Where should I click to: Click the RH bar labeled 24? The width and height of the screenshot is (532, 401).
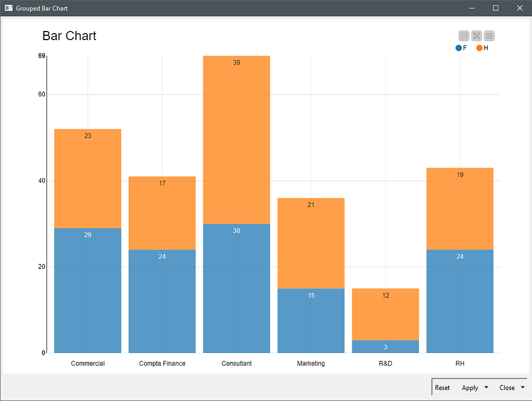pos(459,299)
